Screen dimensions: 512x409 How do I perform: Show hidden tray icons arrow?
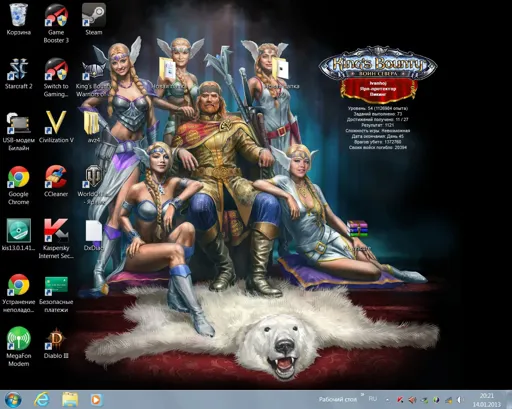coord(387,400)
